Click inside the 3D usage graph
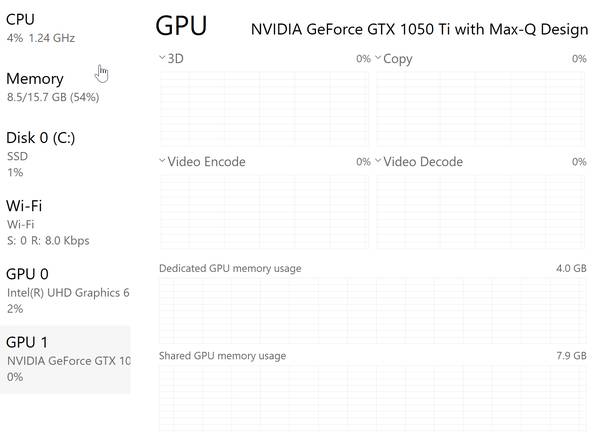This screenshot has width=600, height=442. 264,108
